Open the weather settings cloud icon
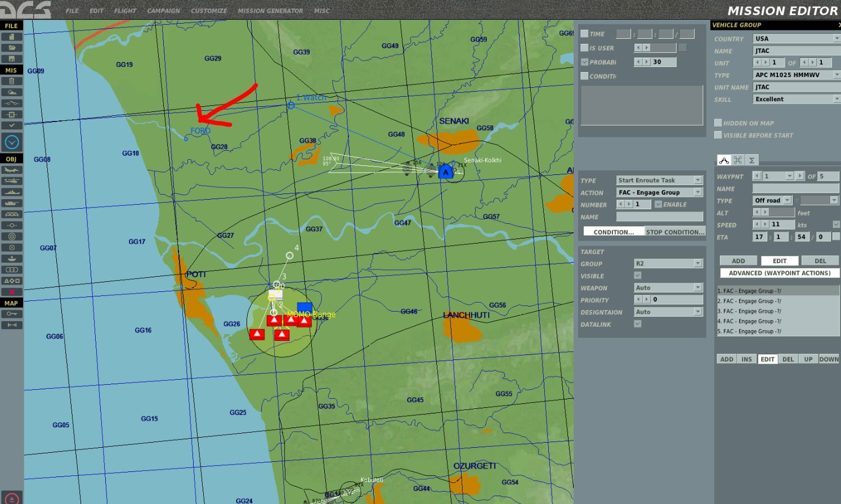 [11, 92]
